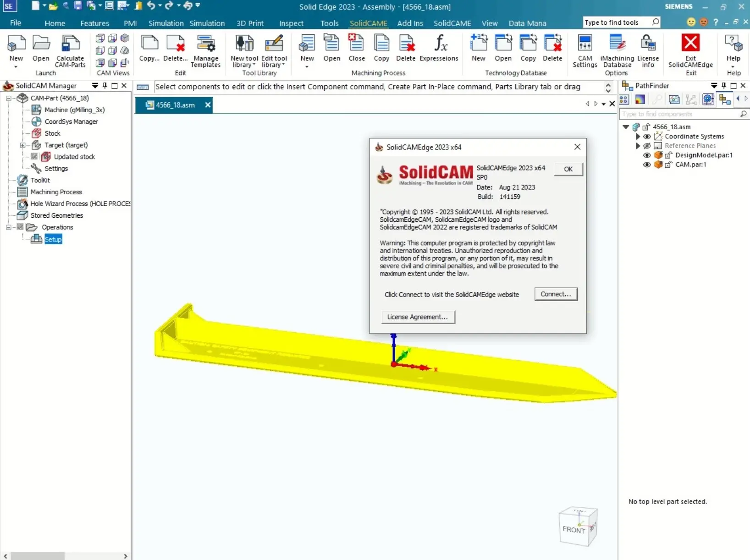The image size is (750, 560).
Task: Close the 4566_18.asm document tab
Action: click(x=208, y=105)
